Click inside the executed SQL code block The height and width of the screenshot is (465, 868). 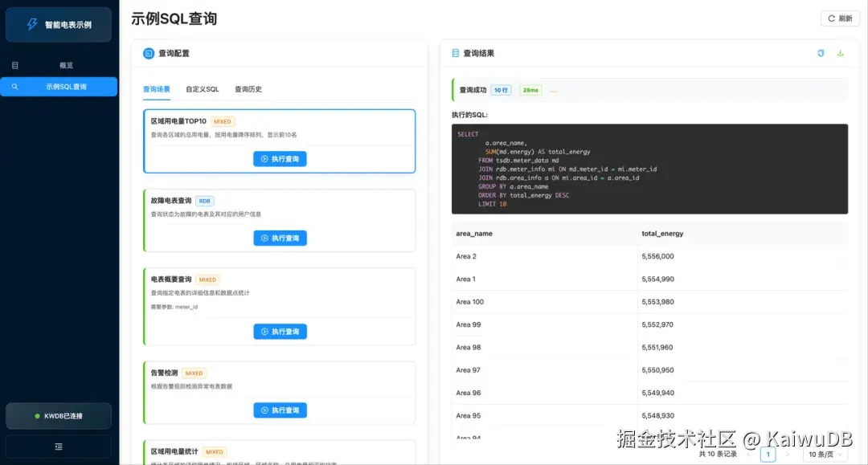pos(649,169)
